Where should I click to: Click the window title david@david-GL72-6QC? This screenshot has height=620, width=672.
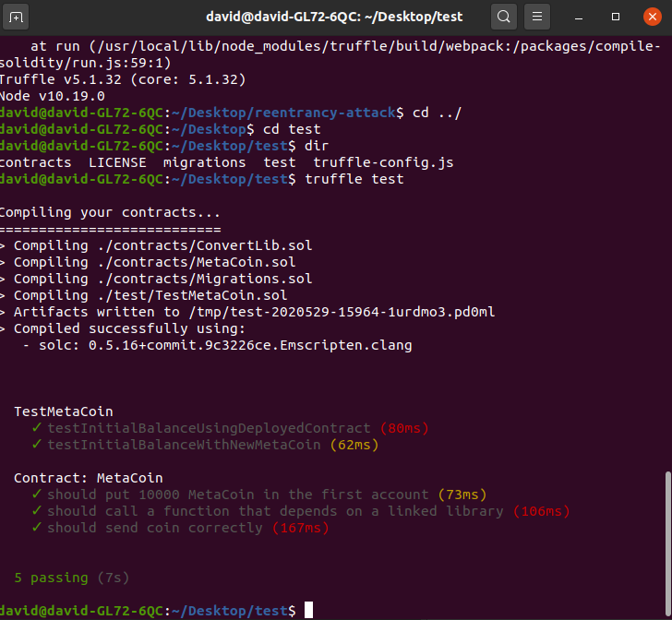(x=334, y=18)
